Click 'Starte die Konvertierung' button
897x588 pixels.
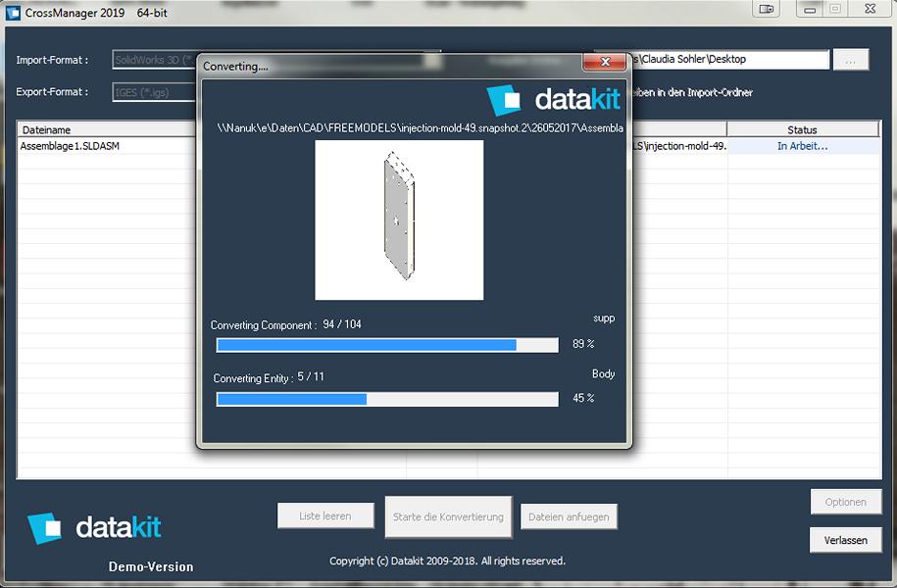(x=449, y=517)
